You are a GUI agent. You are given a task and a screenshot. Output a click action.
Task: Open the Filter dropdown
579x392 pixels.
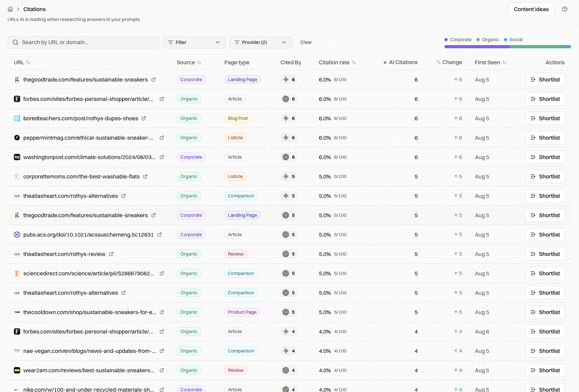(x=194, y=42)
